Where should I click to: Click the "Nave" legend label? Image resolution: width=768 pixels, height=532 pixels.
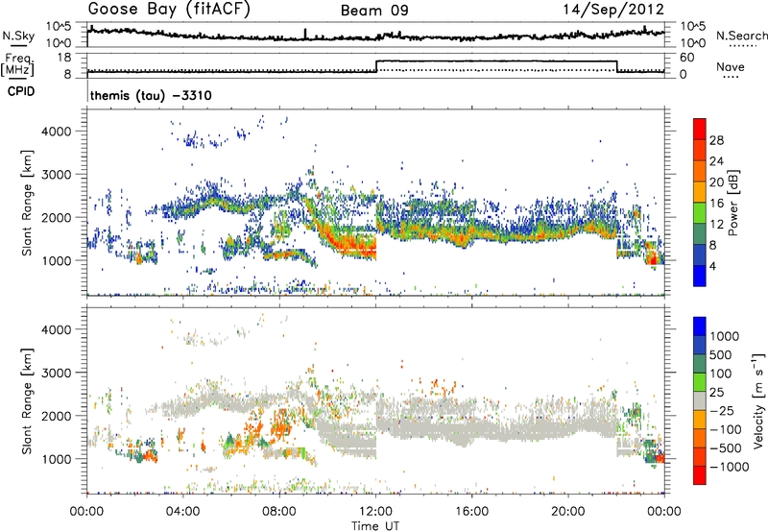(731, 67)
